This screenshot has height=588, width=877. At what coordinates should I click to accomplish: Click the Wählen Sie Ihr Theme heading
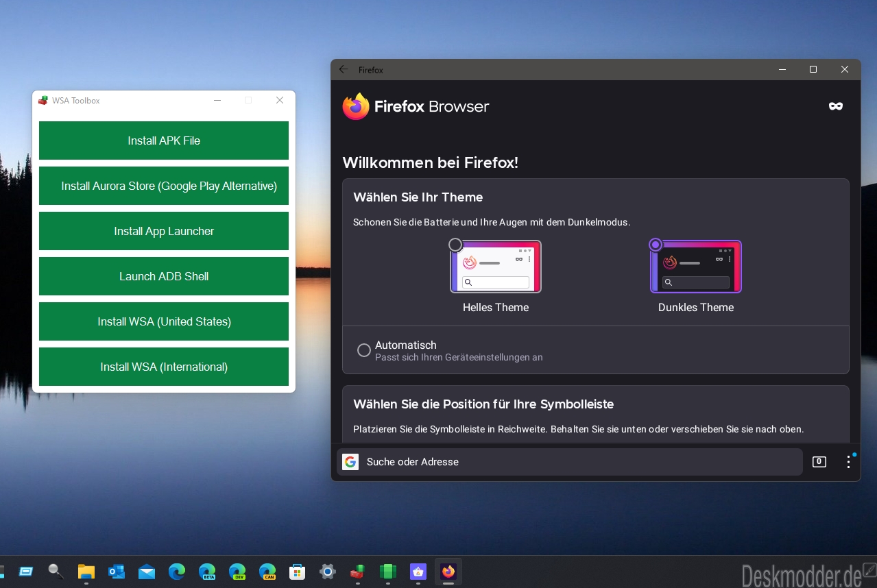click(x=418, y=197)
